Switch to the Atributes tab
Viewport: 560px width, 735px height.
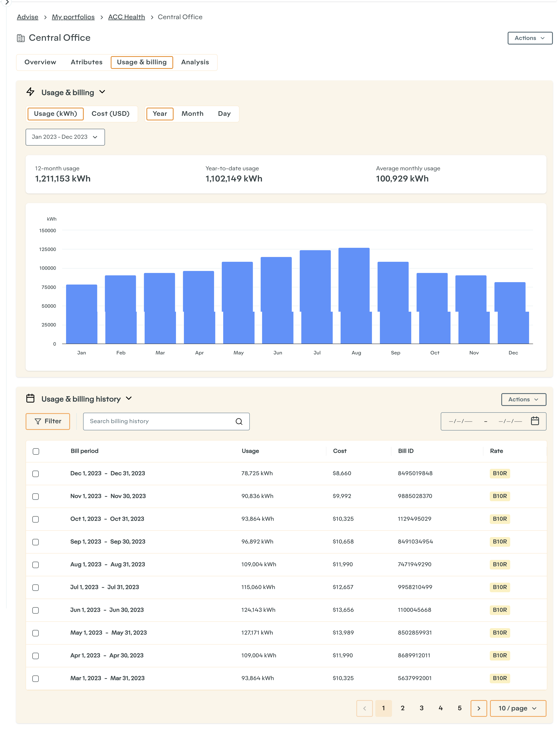87,62
